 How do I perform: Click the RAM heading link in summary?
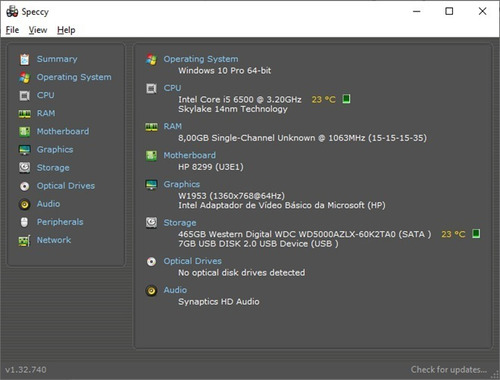pyautogui.click(x=173, y=127)
